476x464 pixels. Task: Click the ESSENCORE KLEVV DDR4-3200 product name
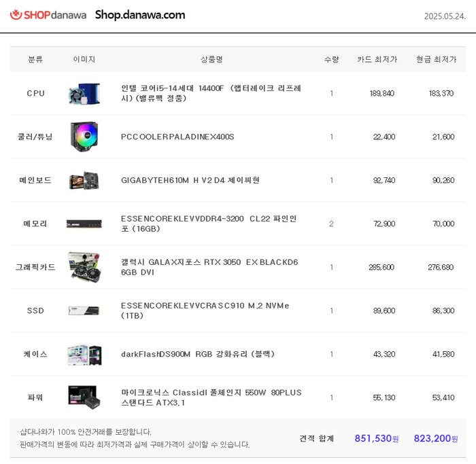209,224
